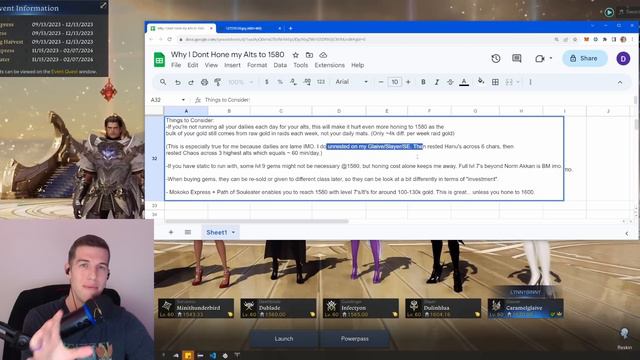Viewport: 640px width, 360px height.
Task: Open the Tools menu
Action: click(301, 65)
